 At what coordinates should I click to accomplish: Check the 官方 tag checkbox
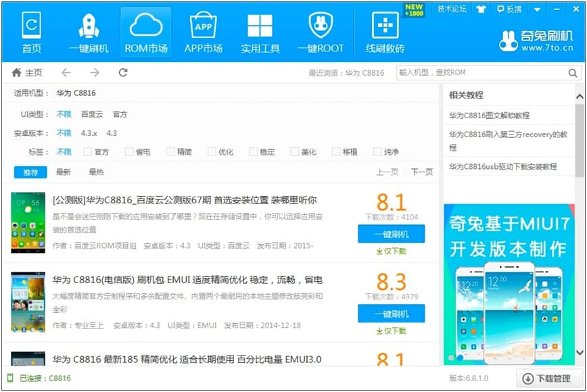coord(88,151)
